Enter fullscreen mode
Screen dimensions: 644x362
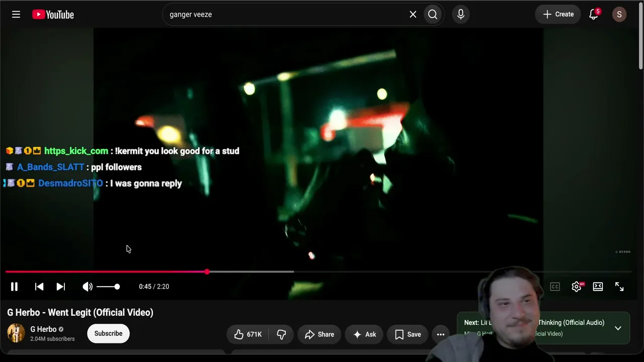click(619, 287)
